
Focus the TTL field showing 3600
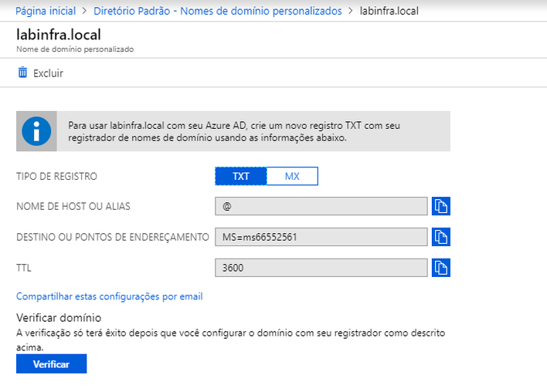click(321, 268)
